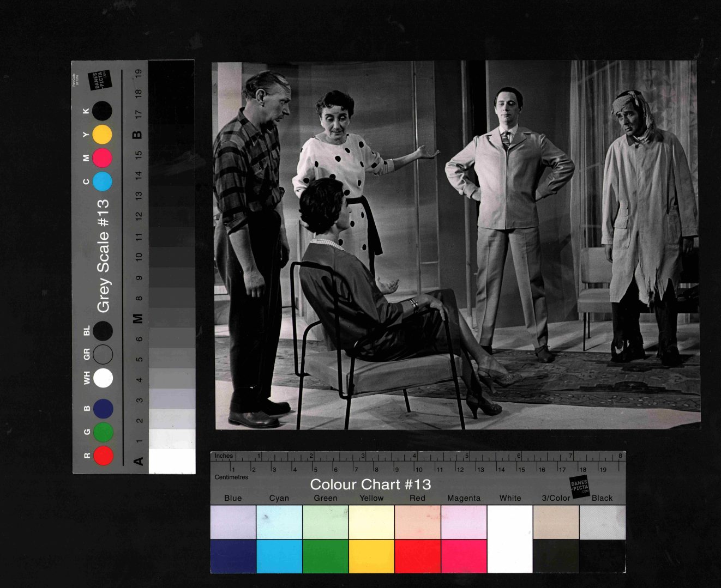Click the cyan circle labeled C
Viewport: 721px width, 588px height.
click(x=103, y=181)
